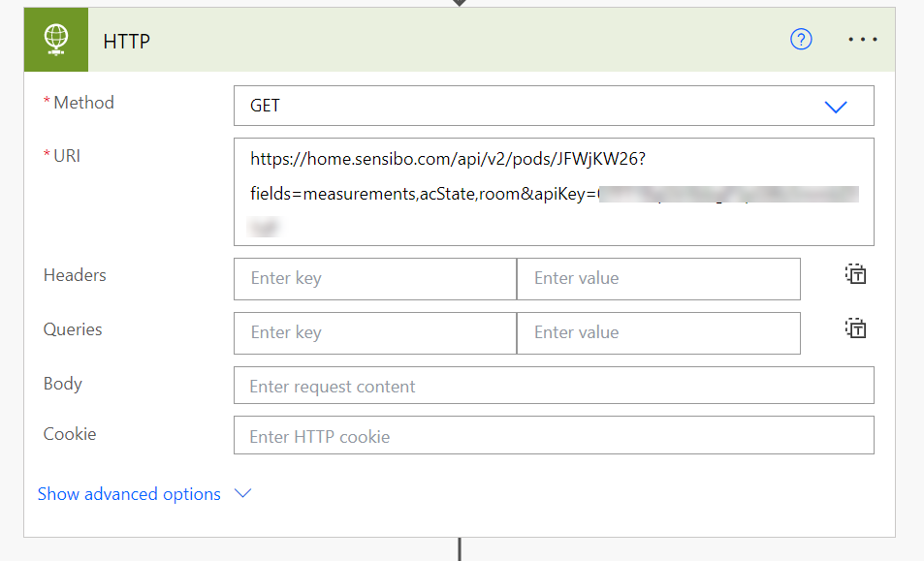Focus the Headers 'Enter key' field
The width and height of the screenshot is (924, 561).
[x=374, y=279]
